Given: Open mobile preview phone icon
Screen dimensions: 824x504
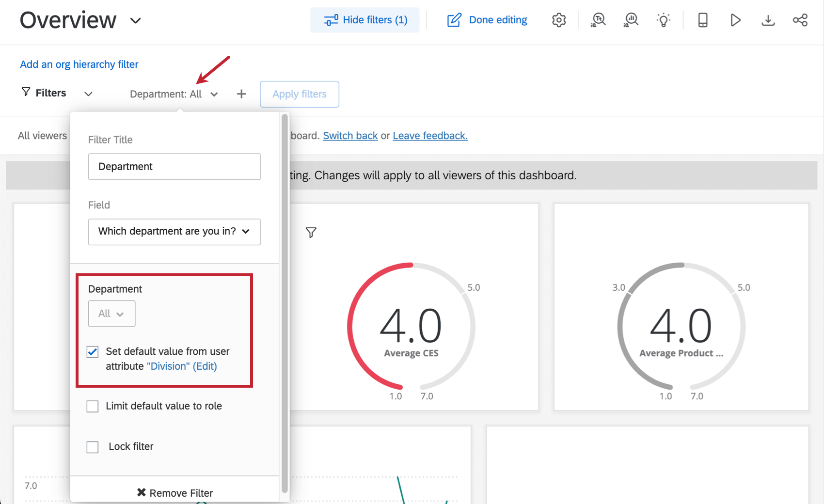Looking at the screenshot, I should (702, 20).
